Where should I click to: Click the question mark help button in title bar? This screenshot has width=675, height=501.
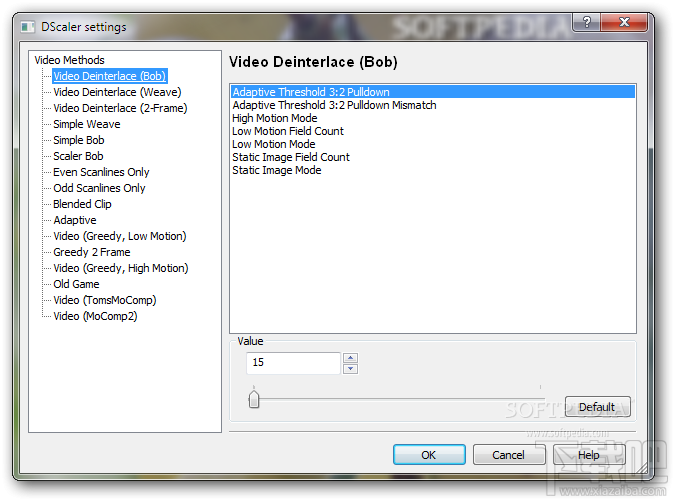coord(586,22)
